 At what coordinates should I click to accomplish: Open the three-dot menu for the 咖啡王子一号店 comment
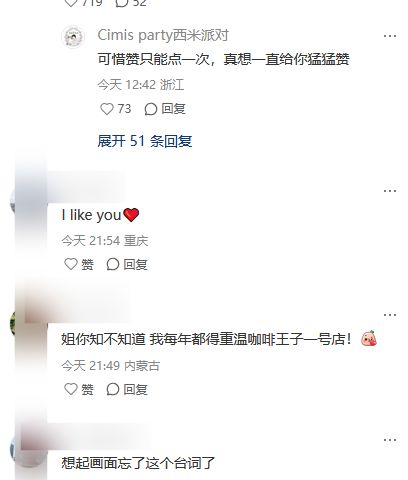tap(390, 315)
